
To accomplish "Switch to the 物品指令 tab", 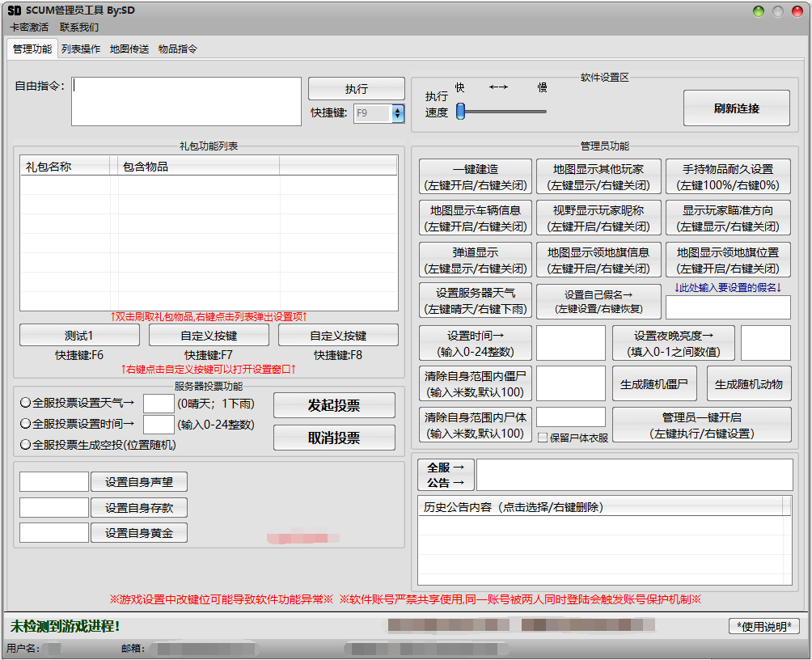I will pos(178,49).
